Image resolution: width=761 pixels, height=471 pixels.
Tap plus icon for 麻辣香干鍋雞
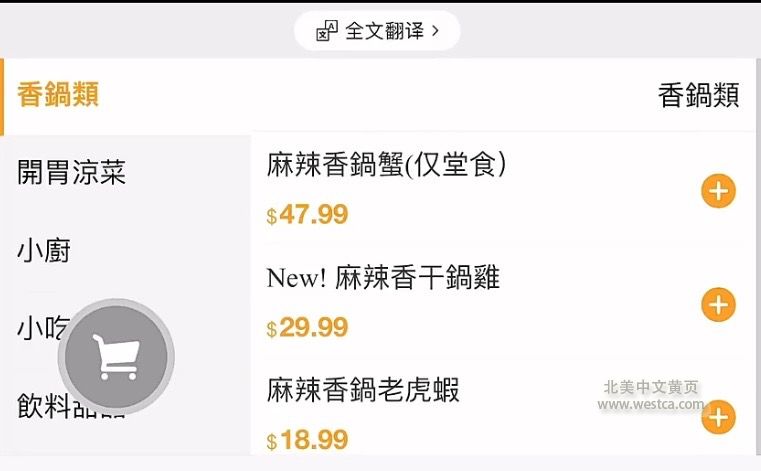[718, 304]
